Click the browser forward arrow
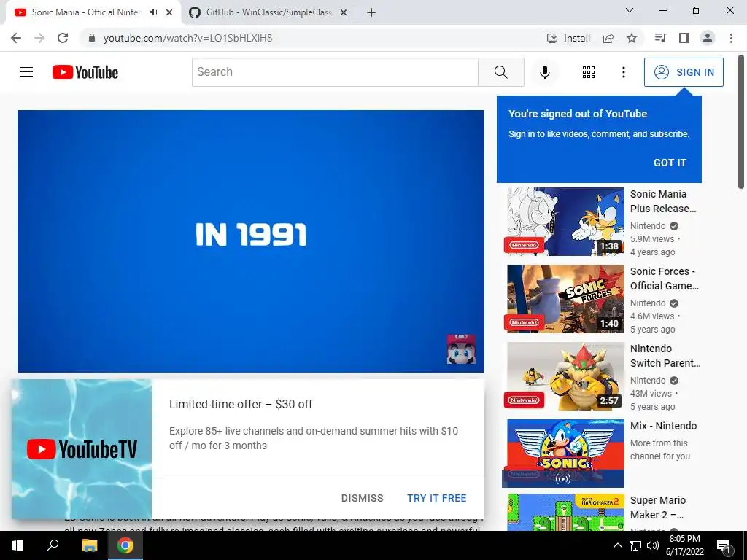The height and width of the screenshot is (560, 747). click(39, 38)
